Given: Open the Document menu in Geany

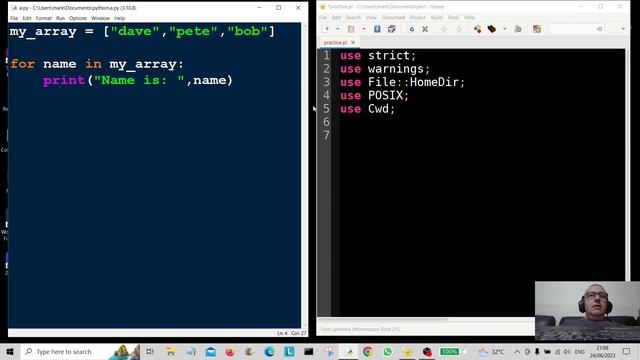Looking at the screenshot, I should tap(393, 18).
